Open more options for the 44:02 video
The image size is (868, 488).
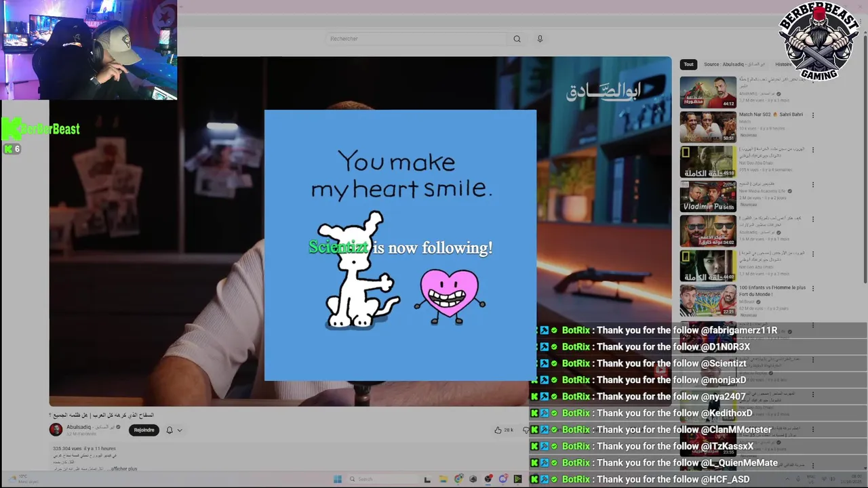click(812, 254)
